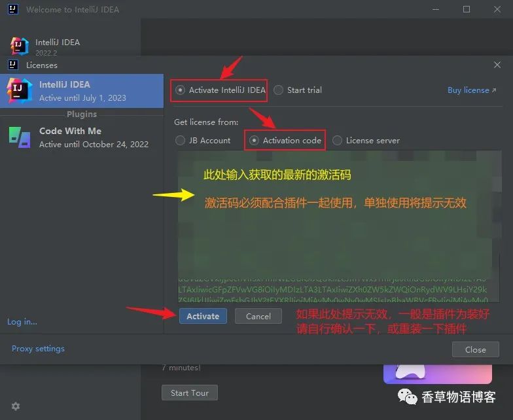Screen dimensions: 513x420
Task: Select the Activate IntelliJ IDEA radio button
Action: pyautogui.click(x=181, y=90)
